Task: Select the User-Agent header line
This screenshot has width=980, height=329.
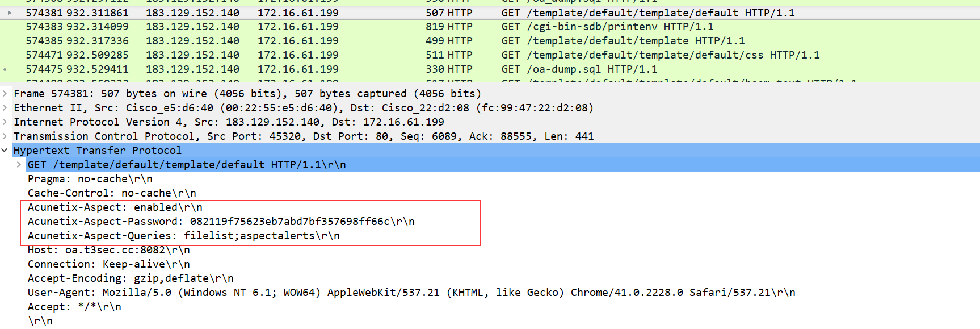Action: coord(411,293)
